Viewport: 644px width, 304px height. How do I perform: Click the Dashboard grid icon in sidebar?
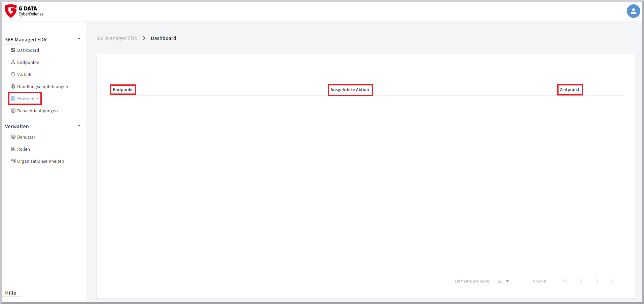(13, 50)
